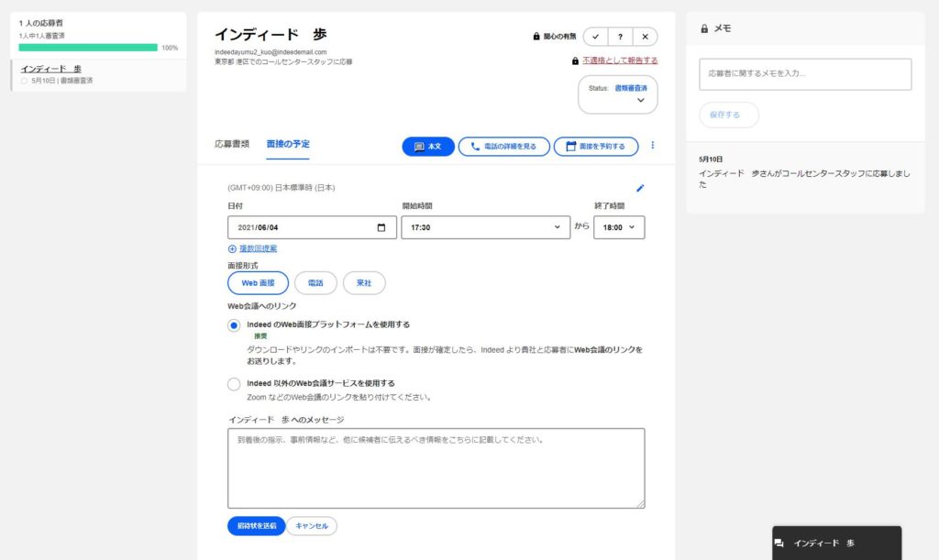
Task: Reject applicant with the X icon
Action: click(x=645, y=37)
